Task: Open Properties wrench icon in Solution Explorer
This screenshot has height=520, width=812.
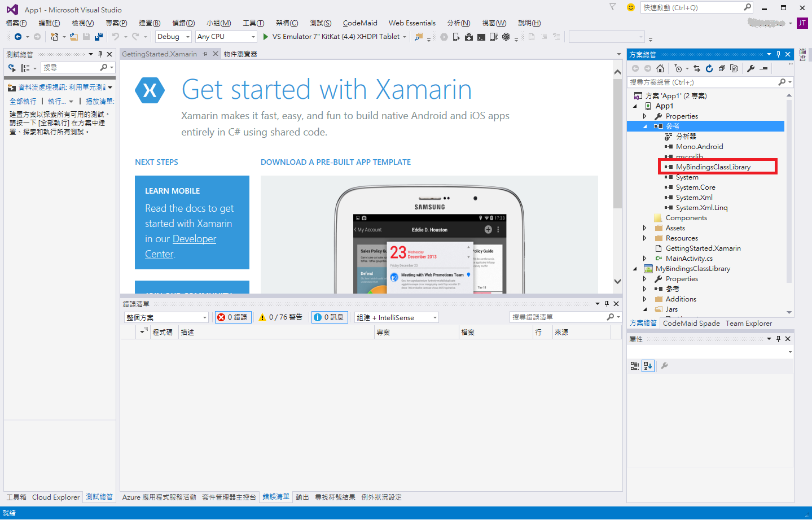Action: click(x=751, y=68)
